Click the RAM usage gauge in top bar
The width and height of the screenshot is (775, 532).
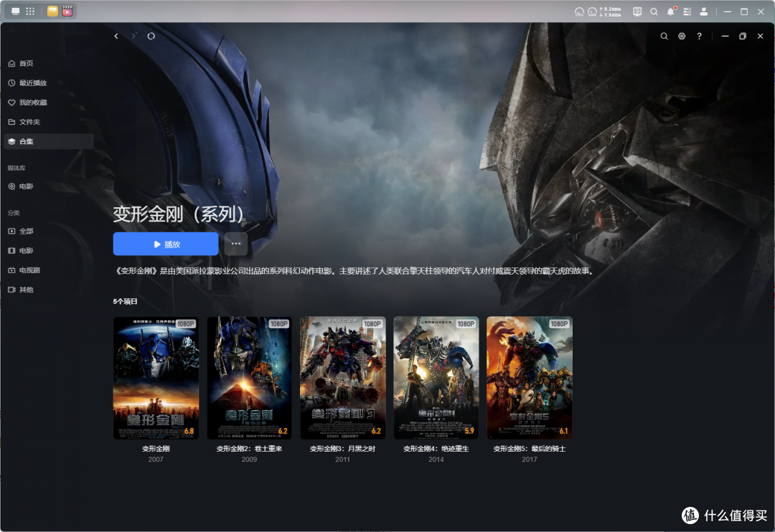592,12
